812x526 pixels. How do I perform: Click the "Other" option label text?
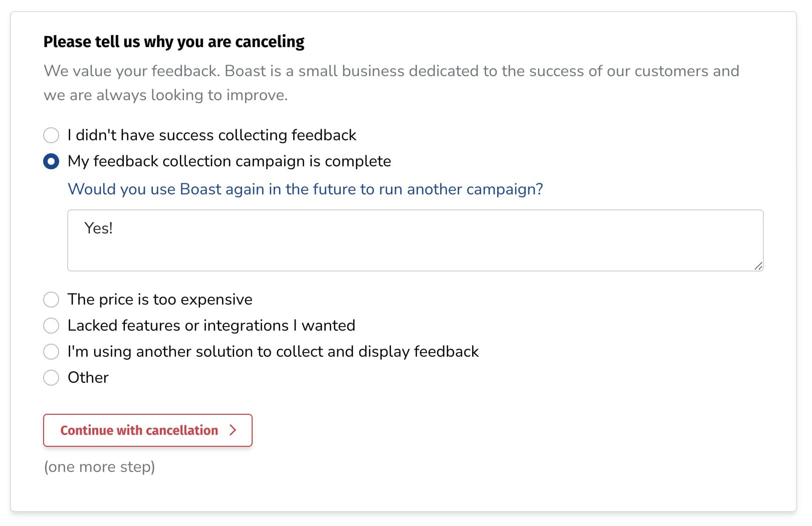click(88, 378)
